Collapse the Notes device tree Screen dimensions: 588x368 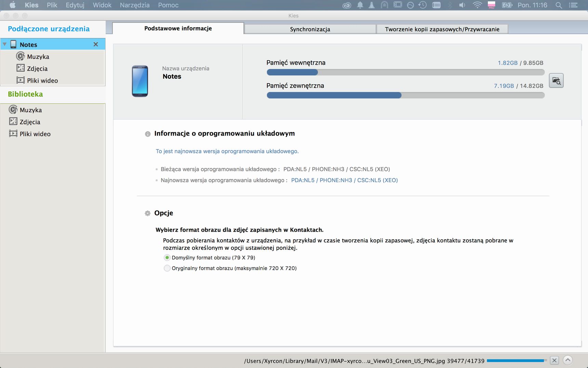5,45
